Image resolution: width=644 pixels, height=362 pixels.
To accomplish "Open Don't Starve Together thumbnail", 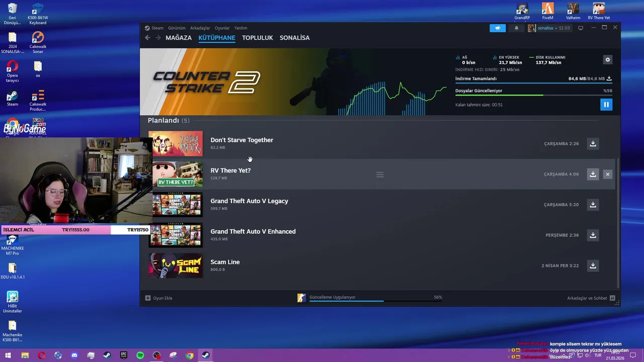I will pyautogui.click(x=176, y=144).
